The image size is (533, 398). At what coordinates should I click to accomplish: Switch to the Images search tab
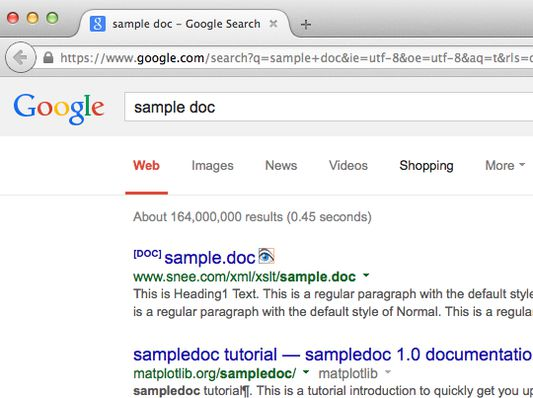pyautogui.click(x=212, y=166)
